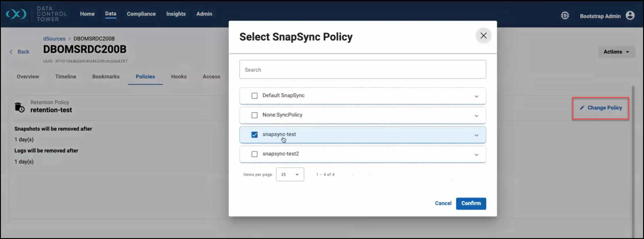This screenshot has height=239, width=644.
Task: Select the snapsync-test2 checkbox
Action: click(254, 154)
